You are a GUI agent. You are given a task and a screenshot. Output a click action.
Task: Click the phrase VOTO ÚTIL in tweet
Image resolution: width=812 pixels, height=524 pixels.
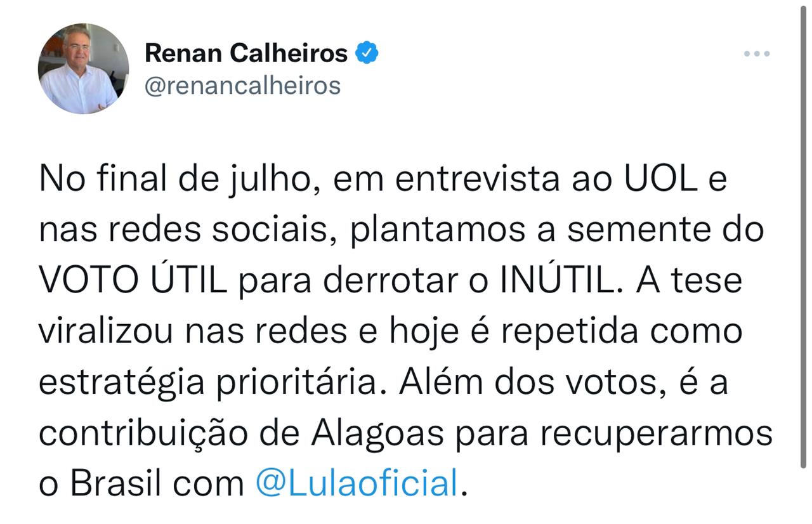pos(133,281)
